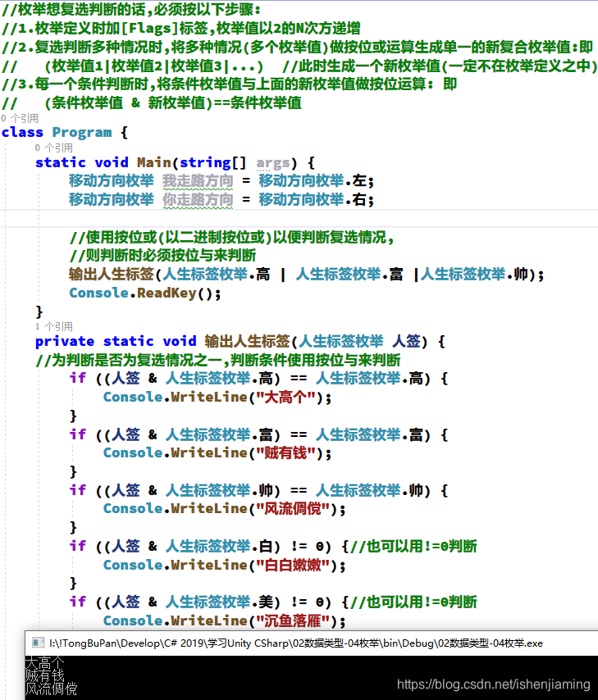Click the console title bar path ending in 04枚举.exe

pos(296,643)
